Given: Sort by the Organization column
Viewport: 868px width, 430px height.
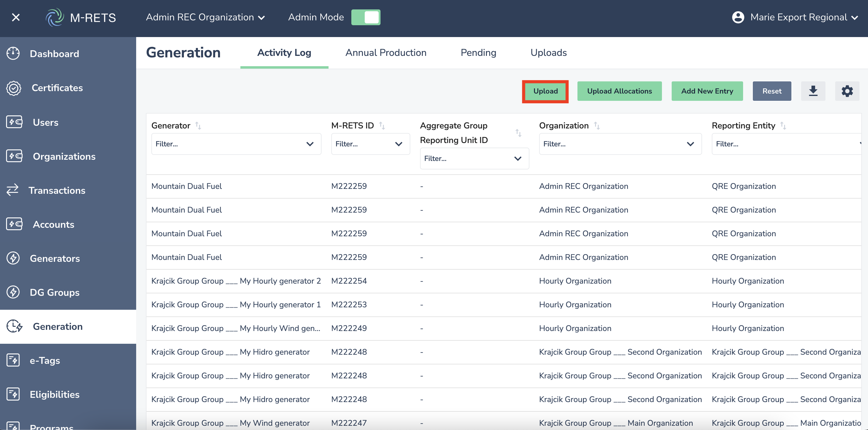Looking at the screenshot, I should [x=596, y=126].
